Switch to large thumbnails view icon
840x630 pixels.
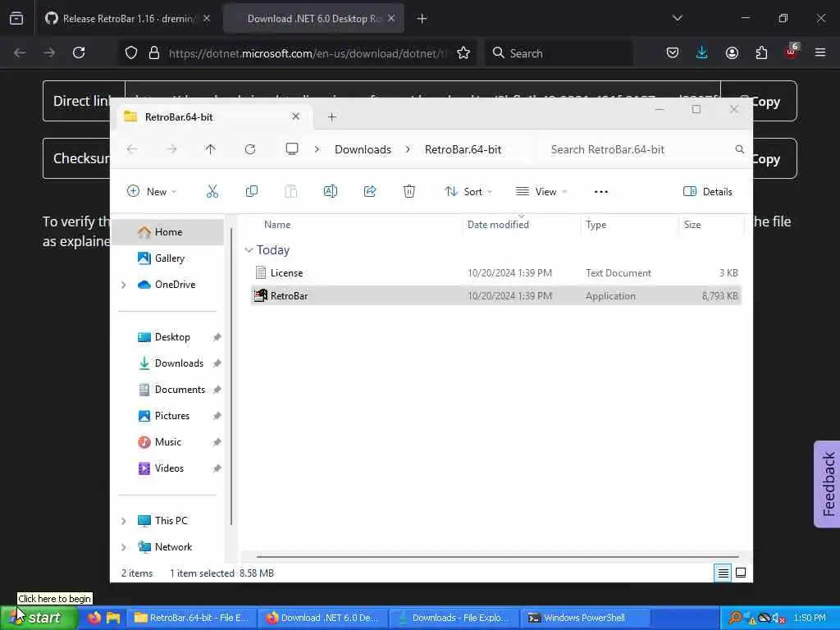(741, 573)
